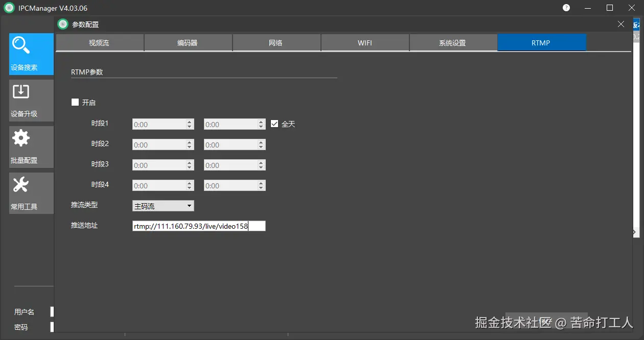The width and height of the screenshot is (644, 340).
Task: Click the 时段4 start time spinner arrows
Action: click(x=190, y=185)
